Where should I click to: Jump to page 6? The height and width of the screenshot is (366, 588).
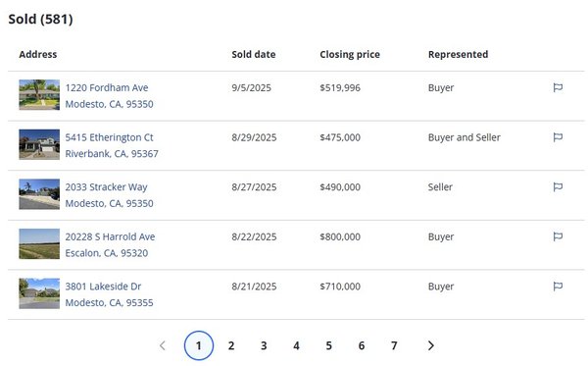point(362,345)
